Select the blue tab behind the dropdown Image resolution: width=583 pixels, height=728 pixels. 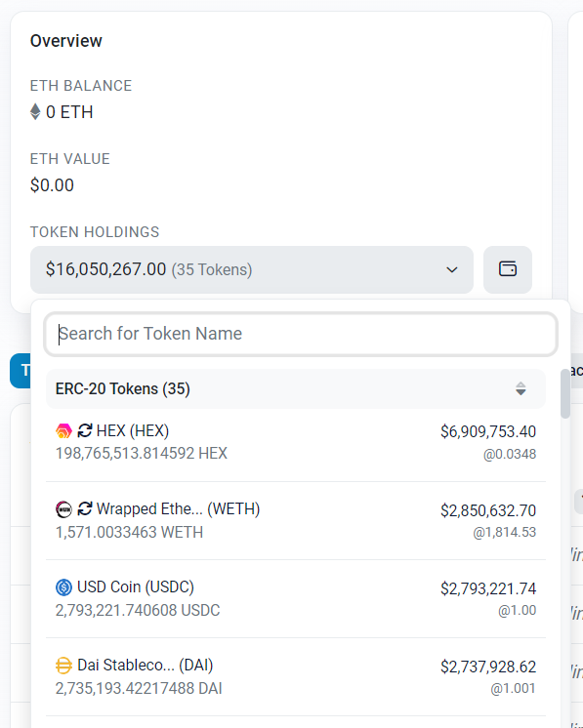(21, 371)
